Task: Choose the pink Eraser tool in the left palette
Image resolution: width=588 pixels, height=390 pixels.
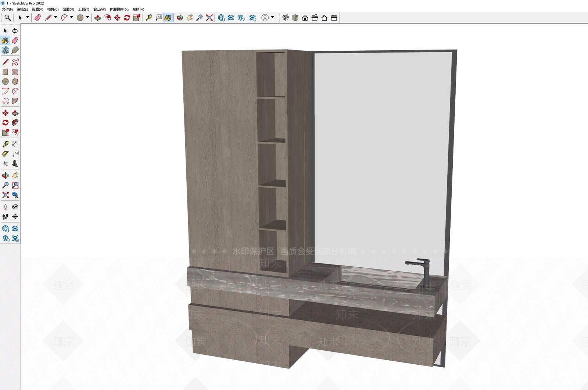Action: pyautogui.click(x=15, y=40)
